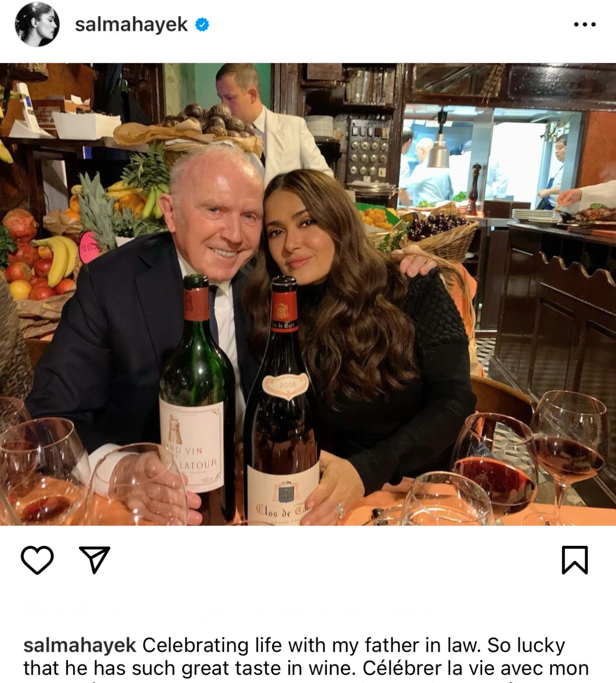Open the three-dot more options menu

tap(585, 24)
